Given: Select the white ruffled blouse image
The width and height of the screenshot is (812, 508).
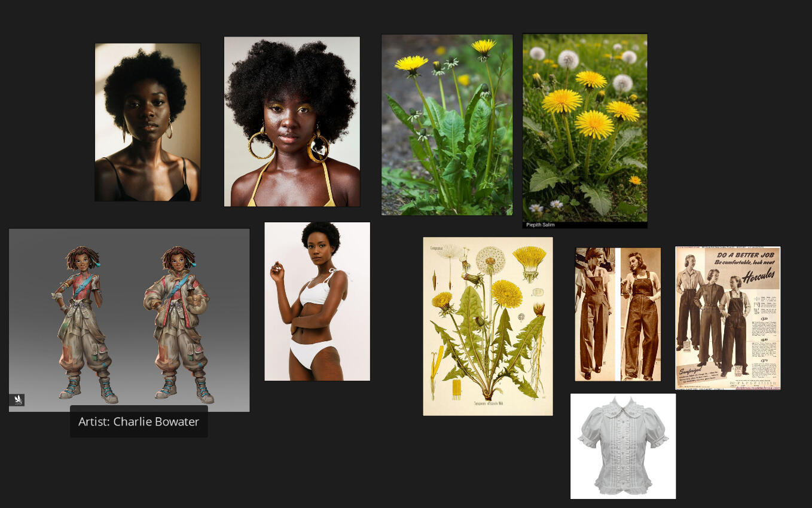Looking at the screenshot, I should point(623,446).
